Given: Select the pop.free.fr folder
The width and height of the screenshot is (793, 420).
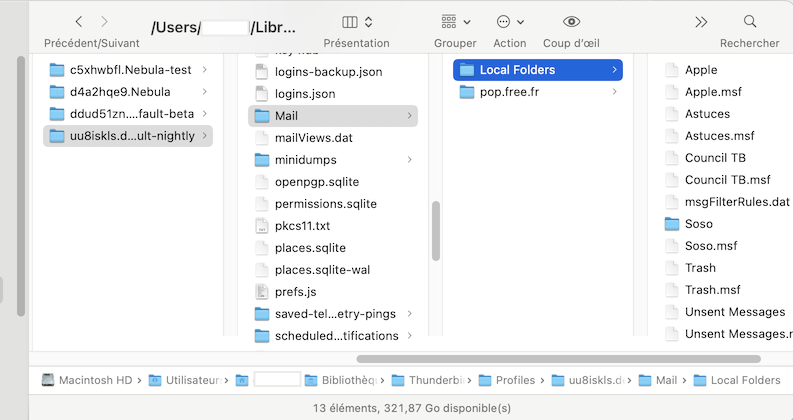Looking at the screenshot, I should point(538,92).
